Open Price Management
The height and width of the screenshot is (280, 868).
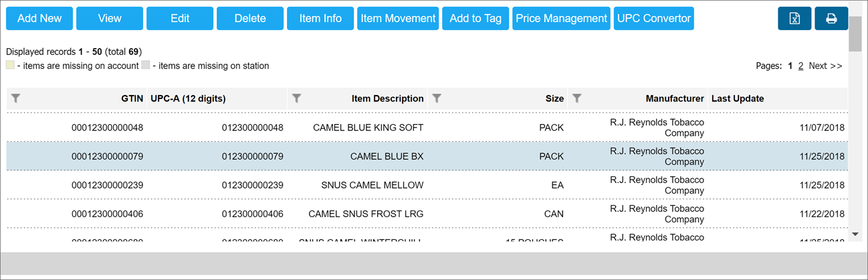(x=562, y=19)
